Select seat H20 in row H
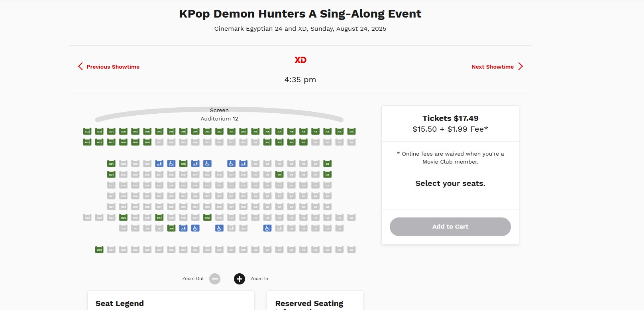Viewport: 644px width, 310px height. click(x=124, y=217)
